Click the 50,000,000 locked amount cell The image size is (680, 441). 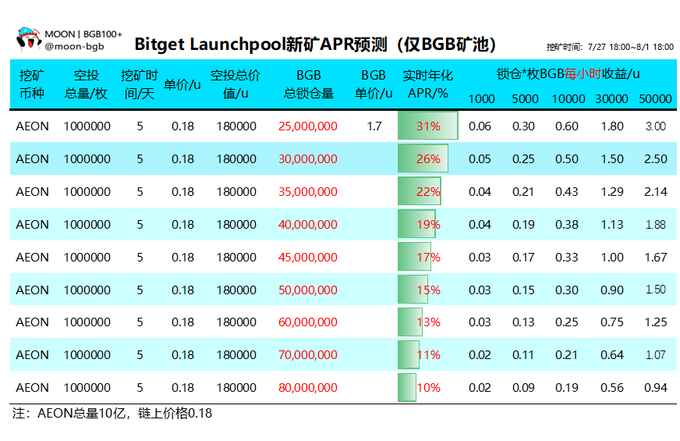(308, 290)
